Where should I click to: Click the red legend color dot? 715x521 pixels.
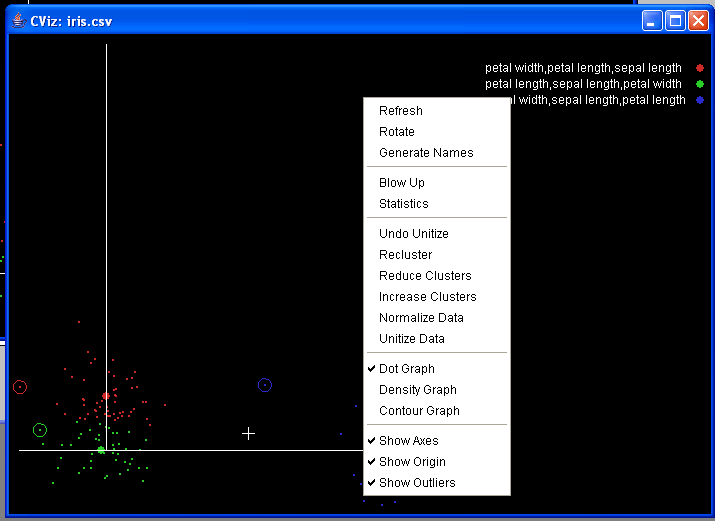coord(700,68)
